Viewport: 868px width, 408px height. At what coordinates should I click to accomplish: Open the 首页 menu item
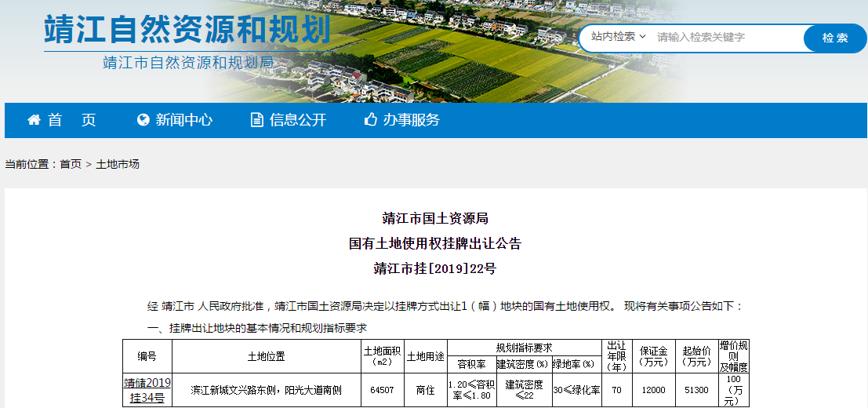(x=72, y=119)
